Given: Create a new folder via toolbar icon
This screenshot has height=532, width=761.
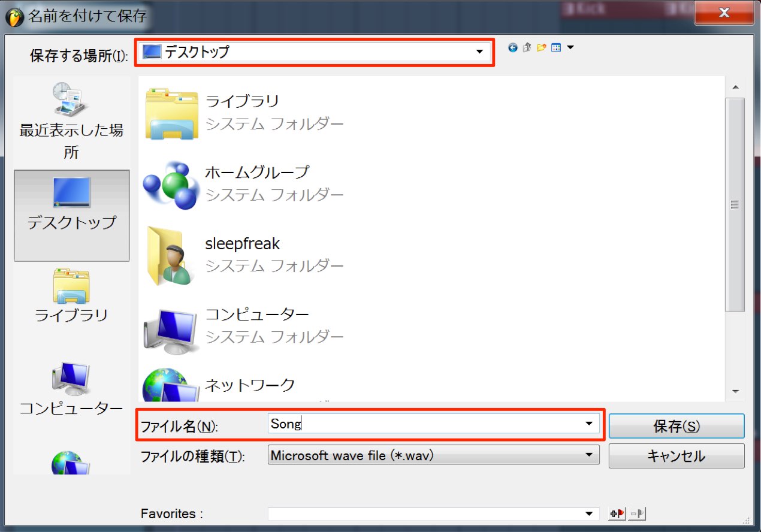Looking at the screenshot, I should 542,48.
